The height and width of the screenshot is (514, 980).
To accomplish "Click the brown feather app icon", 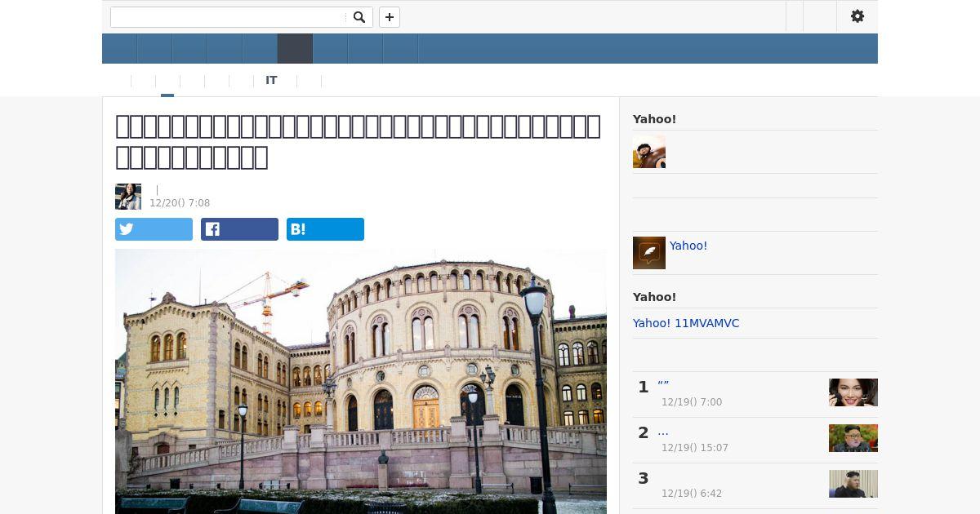I will [x=649, y=253].
